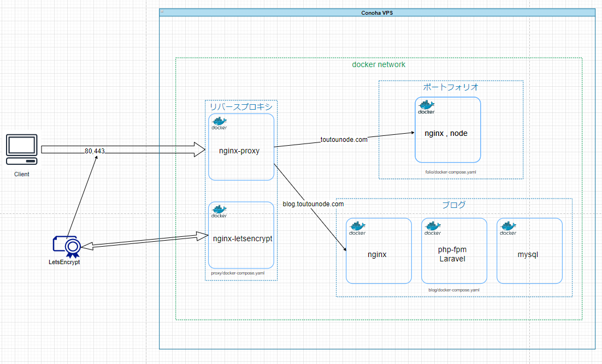The image size is (602, 364).
Task: Select the blog/docker-compose.yaml caption
Action: point(453,290)
